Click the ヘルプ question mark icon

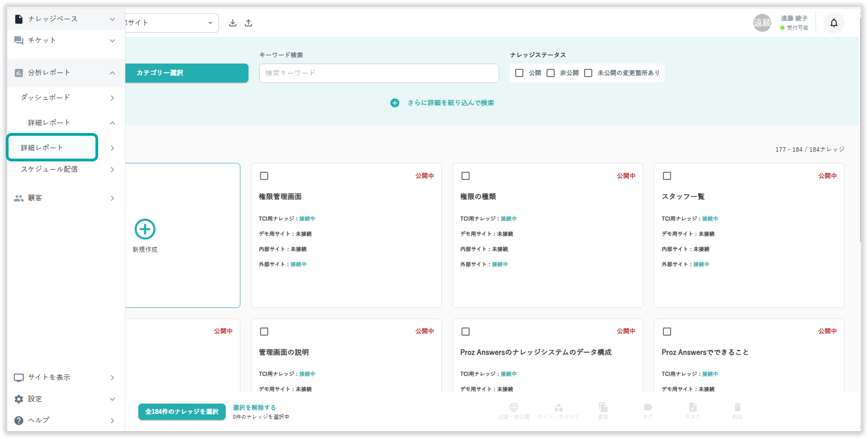[19, 420]
